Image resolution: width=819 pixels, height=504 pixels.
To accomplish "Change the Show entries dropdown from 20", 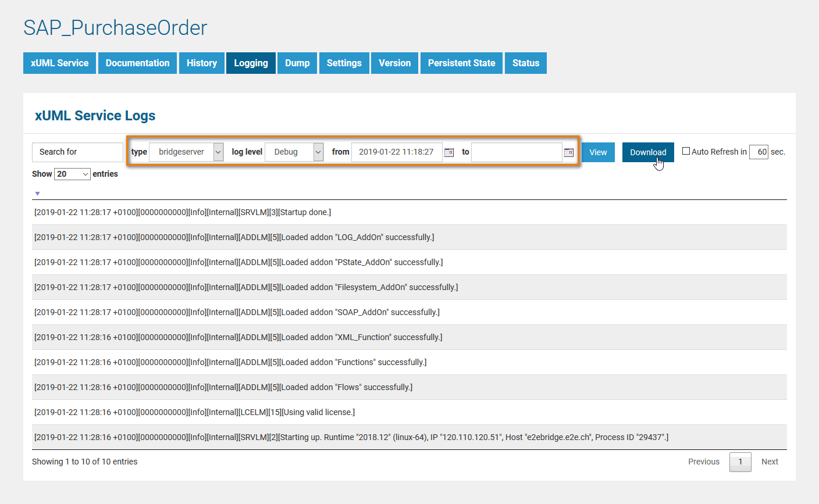I will tap(72, 173).
